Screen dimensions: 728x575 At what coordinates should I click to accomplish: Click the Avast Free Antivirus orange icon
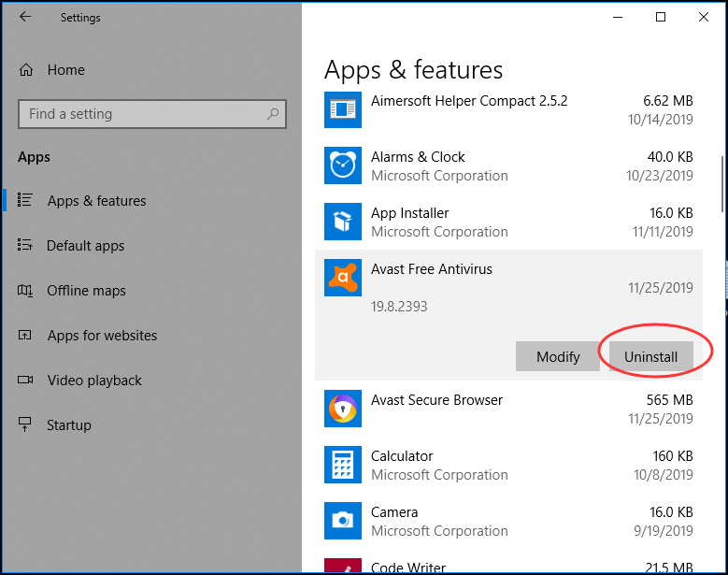click(x=343, y=278)
